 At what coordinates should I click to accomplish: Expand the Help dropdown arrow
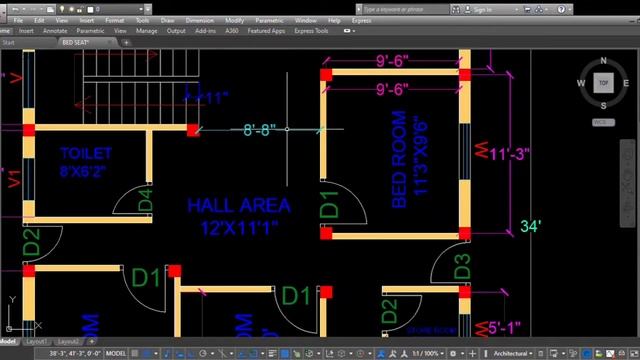coord(570,9)
